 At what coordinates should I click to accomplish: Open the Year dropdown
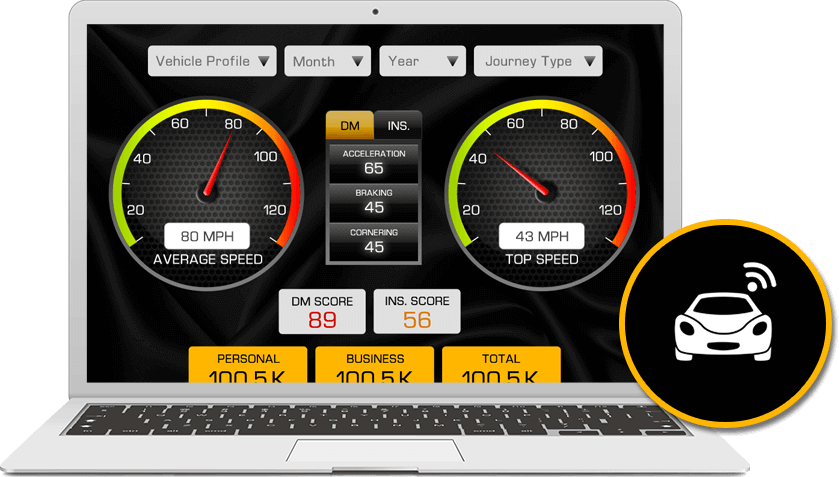422,61
